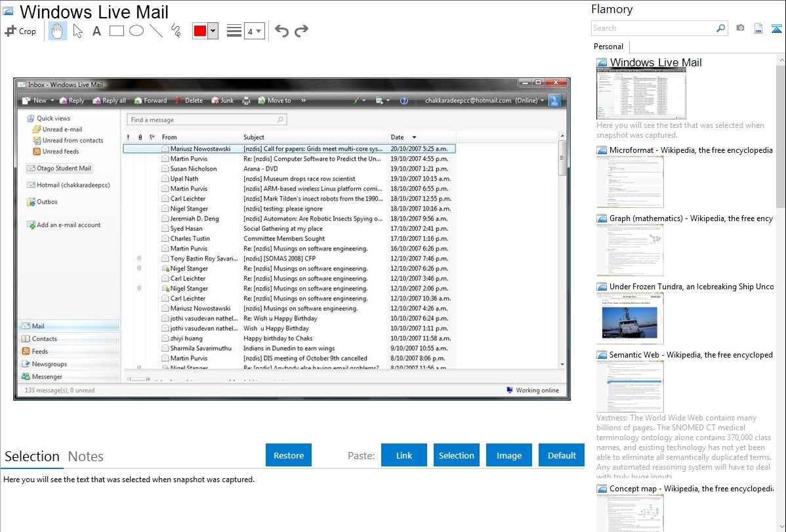The image size is (786, 532).
Task: Open the color picker dropdown arrow
Action: pos(213,31)
